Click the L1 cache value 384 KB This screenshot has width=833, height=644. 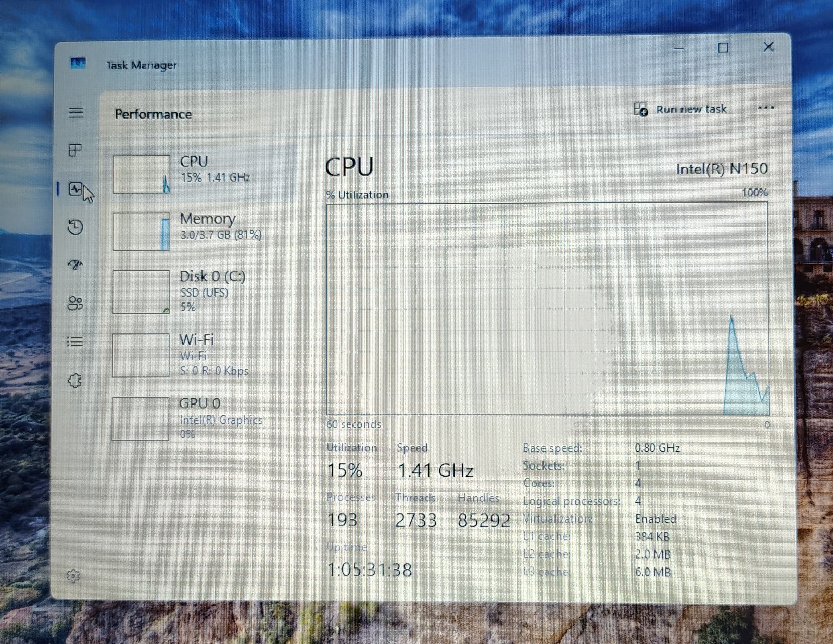tap(652, 536)
